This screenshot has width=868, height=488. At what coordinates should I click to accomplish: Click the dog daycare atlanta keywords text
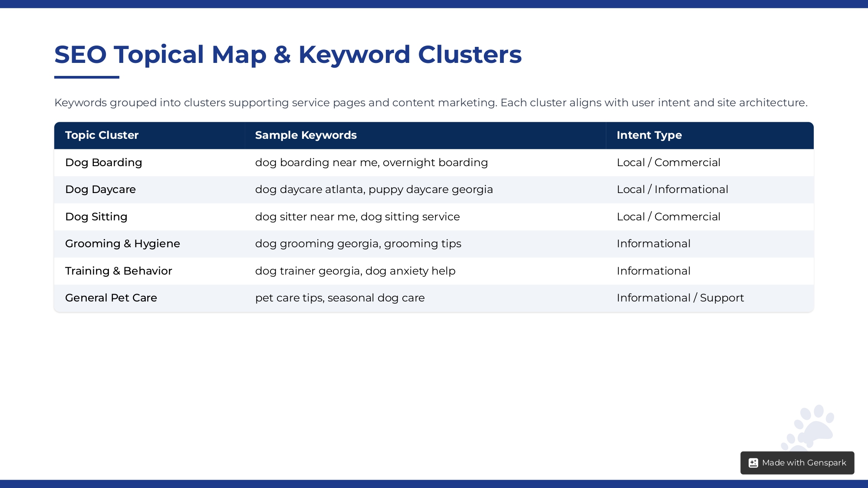374,190
